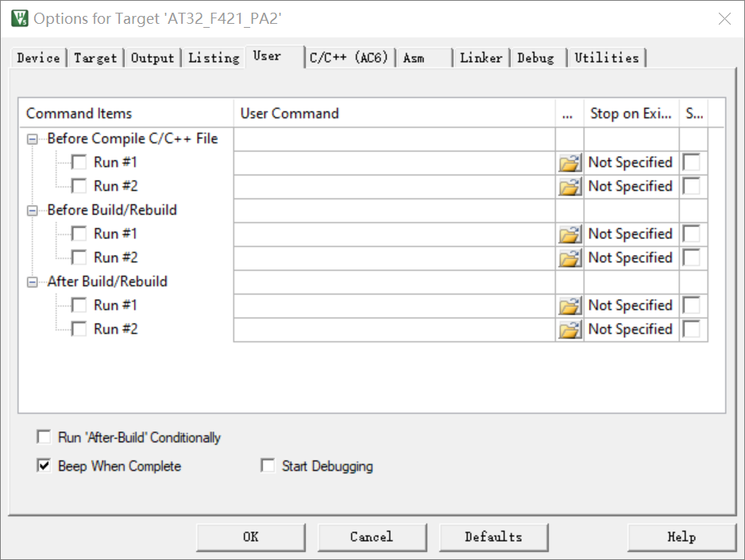Tick the S... column box for Before Build Run #1
Viewport: 745px width, 560px height.
tap(691, 234)
